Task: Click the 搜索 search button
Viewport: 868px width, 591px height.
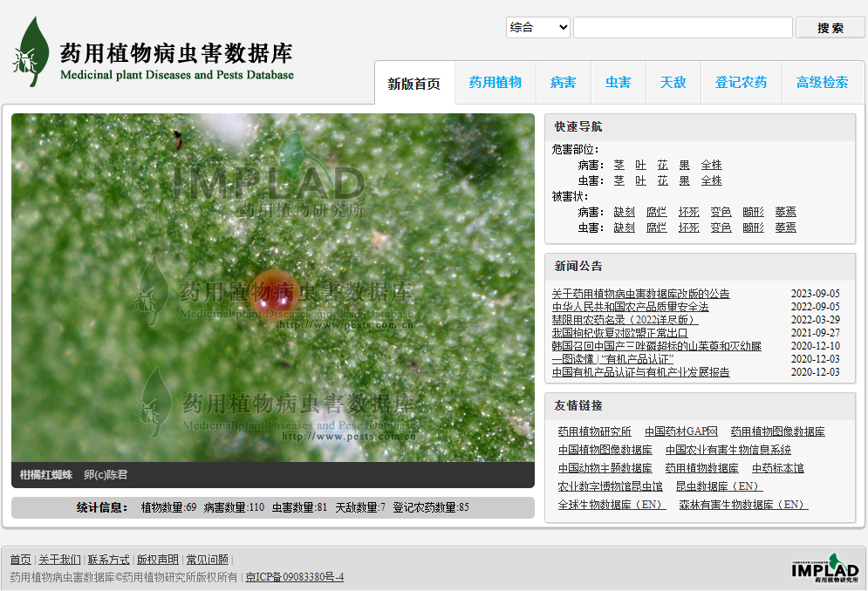Action: point(830,28)
